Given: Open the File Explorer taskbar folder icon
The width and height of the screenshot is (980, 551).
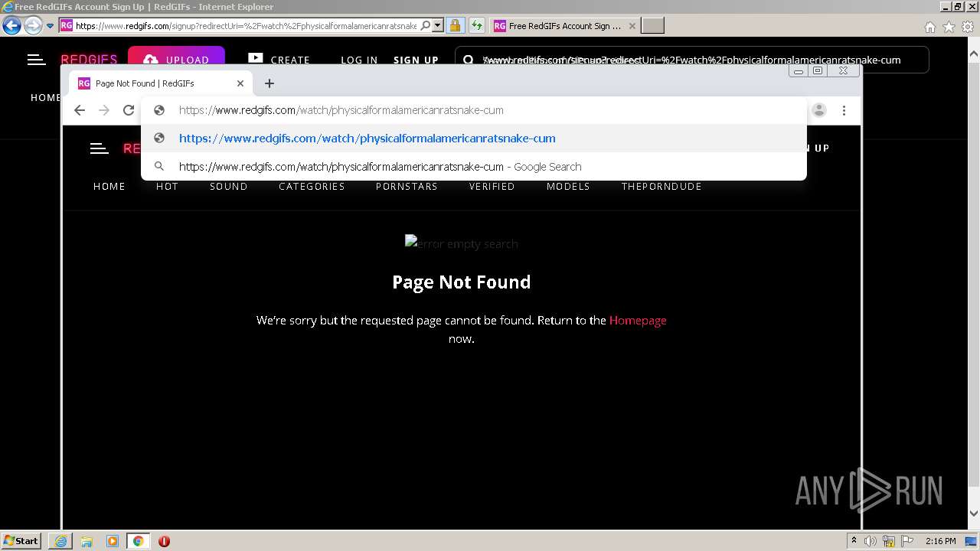Looking at the screenshot, I should (x=87, y=541).
